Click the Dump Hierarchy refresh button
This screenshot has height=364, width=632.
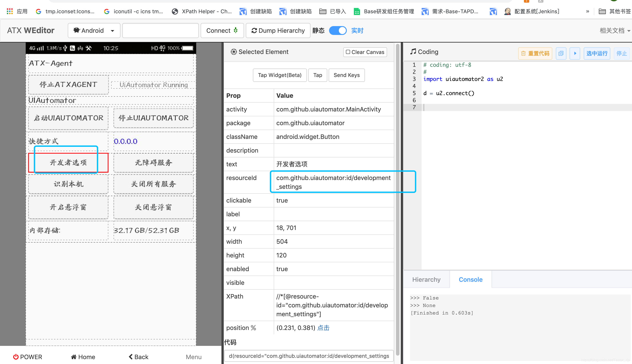[x=278, y=31]
